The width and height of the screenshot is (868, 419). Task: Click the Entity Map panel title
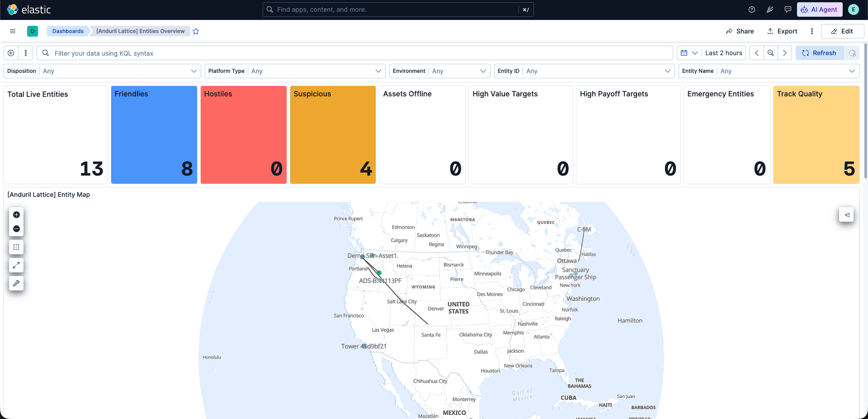click(49, 195)
